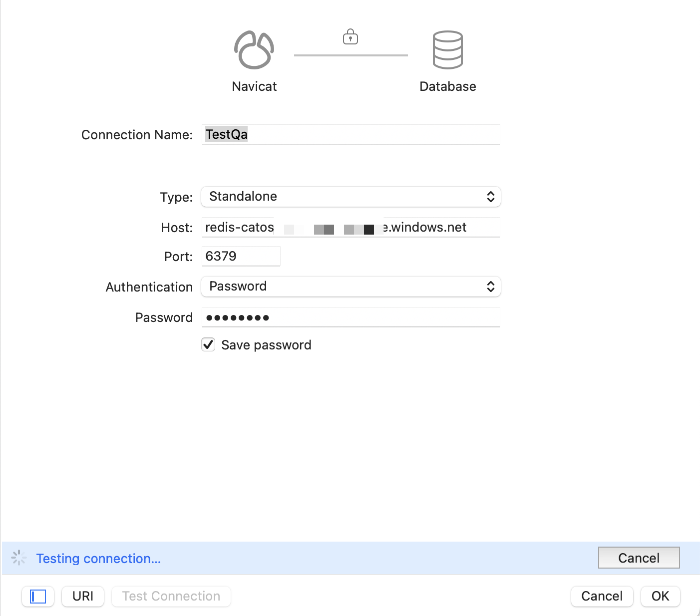Click the loading spinner beside Testing connection
The width and height of the screenshot is (700, 616).
pyautogui.click(x=19, y=558)
